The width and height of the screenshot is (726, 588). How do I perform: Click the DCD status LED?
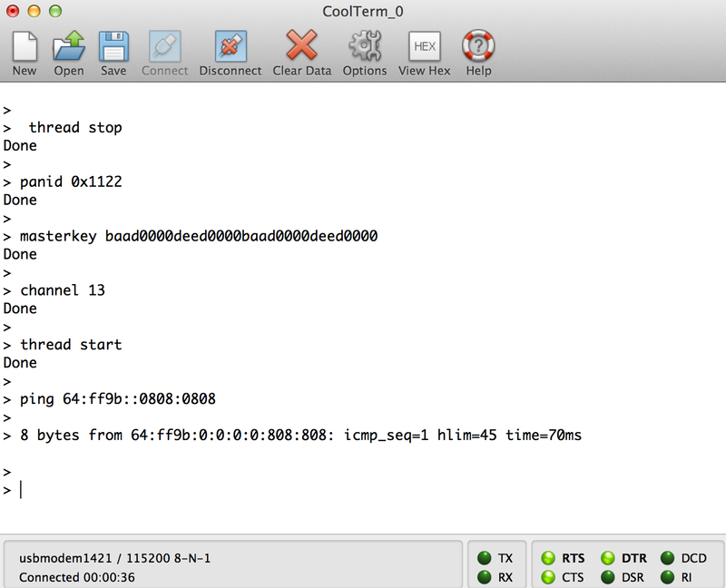tap(667, 558)
